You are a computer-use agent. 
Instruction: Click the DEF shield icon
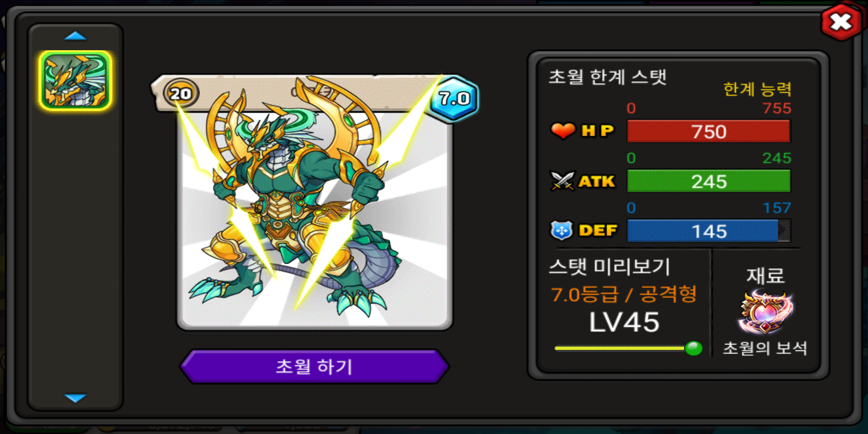561,230
